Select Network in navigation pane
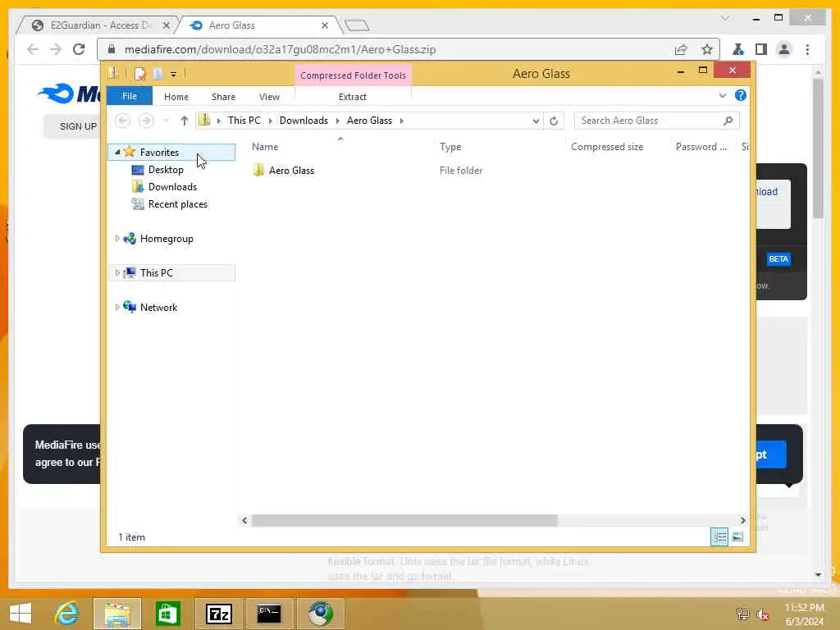 [x=158, y=307]
